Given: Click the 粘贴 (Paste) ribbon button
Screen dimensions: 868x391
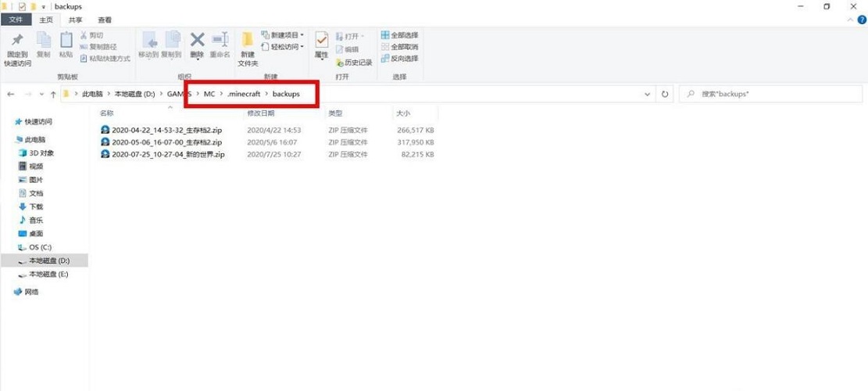Looking at the screenshot, I should point(66,45).
